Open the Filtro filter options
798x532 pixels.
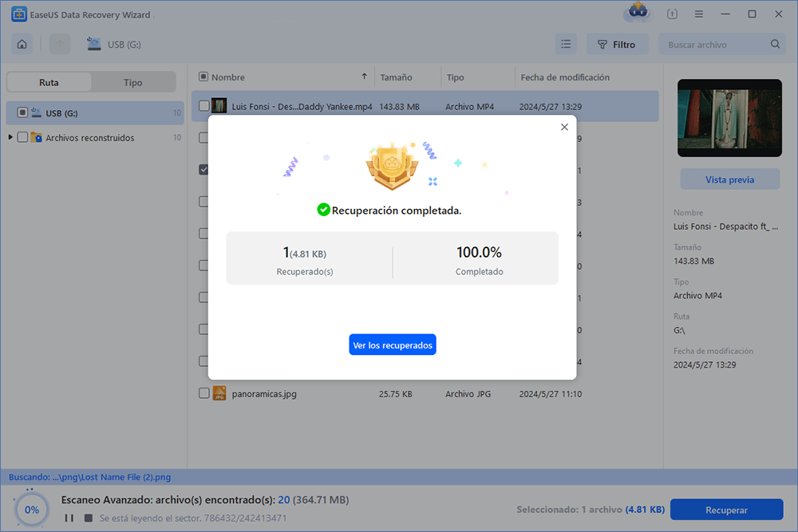pos(617,44)
